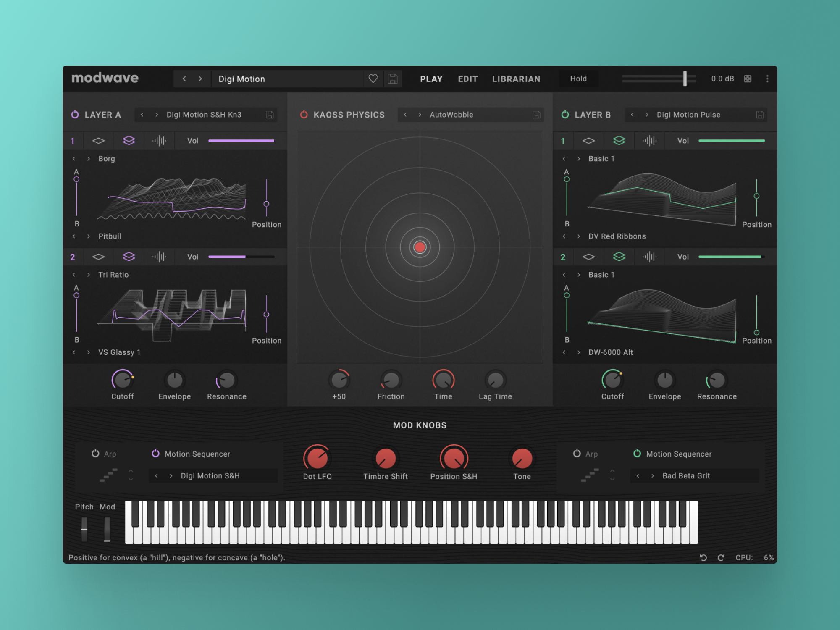
Task: Next wavetable after DV Red Ribbons
Action: (x=578, y=236)
